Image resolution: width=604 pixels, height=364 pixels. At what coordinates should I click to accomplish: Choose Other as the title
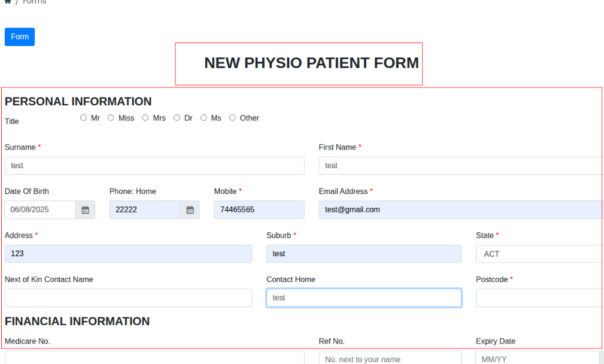[x=232, y=118]
